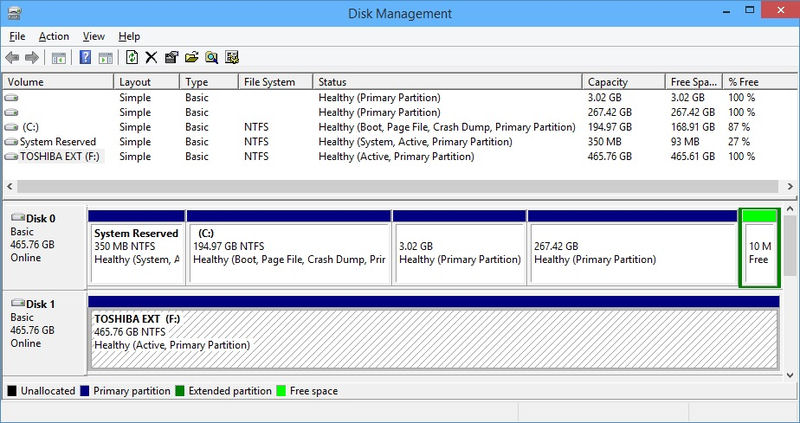The width and height of the screenshot is (800, 423).
Task: Open Properties toolbar icon
Action: coord(171,57)
